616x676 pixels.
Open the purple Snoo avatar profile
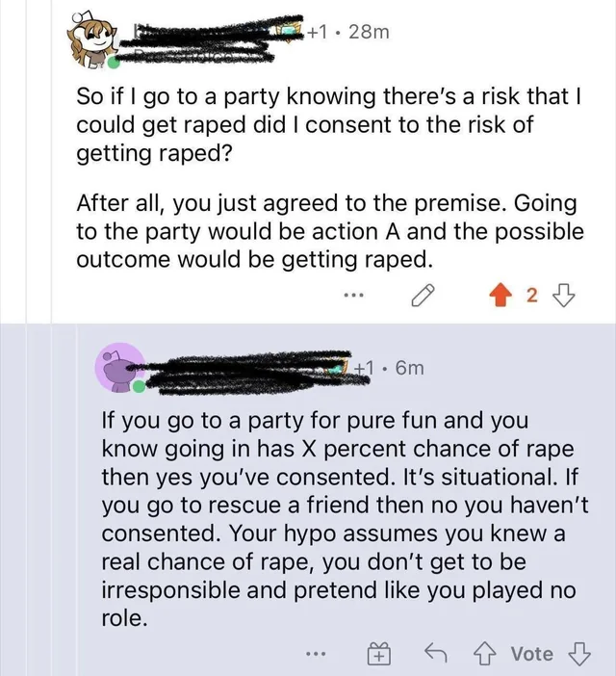pyautogui.click(x=120, y=368)
